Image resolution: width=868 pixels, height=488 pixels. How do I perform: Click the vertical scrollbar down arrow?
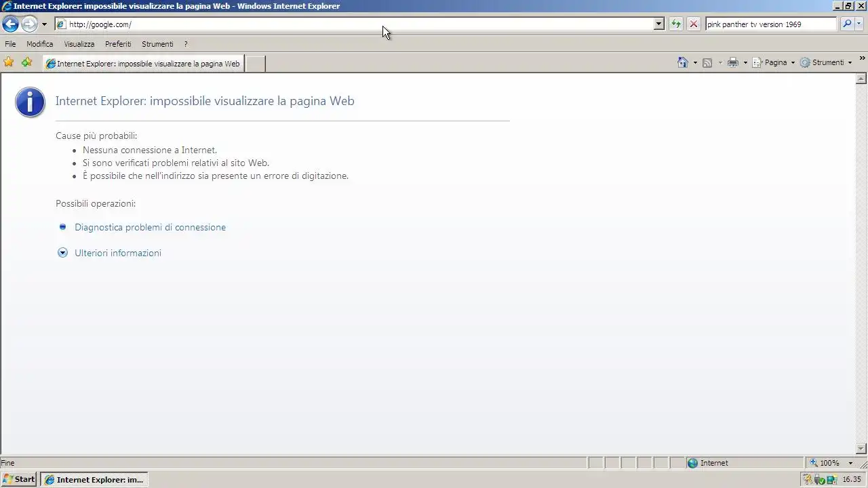(x=862, y=448)
